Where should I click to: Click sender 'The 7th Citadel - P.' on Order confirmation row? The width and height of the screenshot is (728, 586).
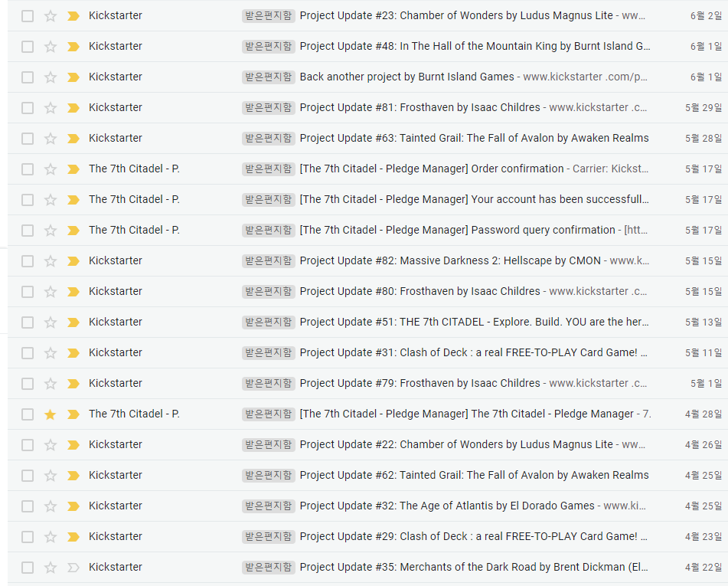(x=134, y=169)
